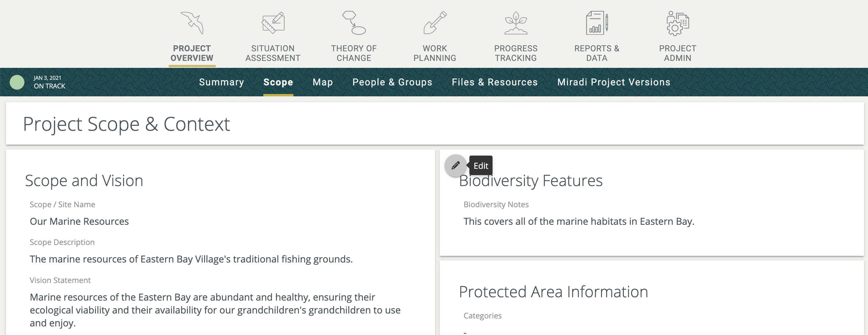
Task: Click the Work Planning label
Action: pos(435,53)
